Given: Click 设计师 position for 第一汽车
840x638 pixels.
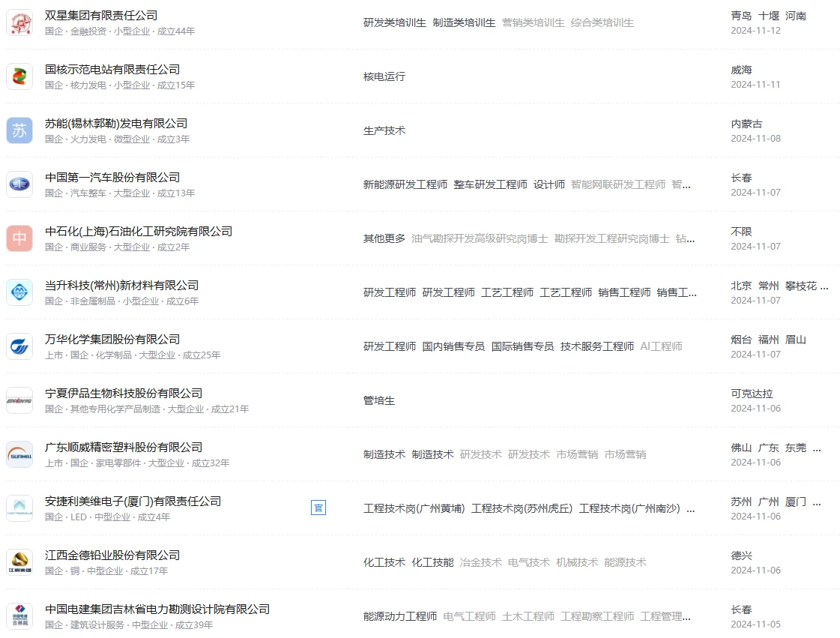Looking at the screenshot, I should [x=549, y=184].
